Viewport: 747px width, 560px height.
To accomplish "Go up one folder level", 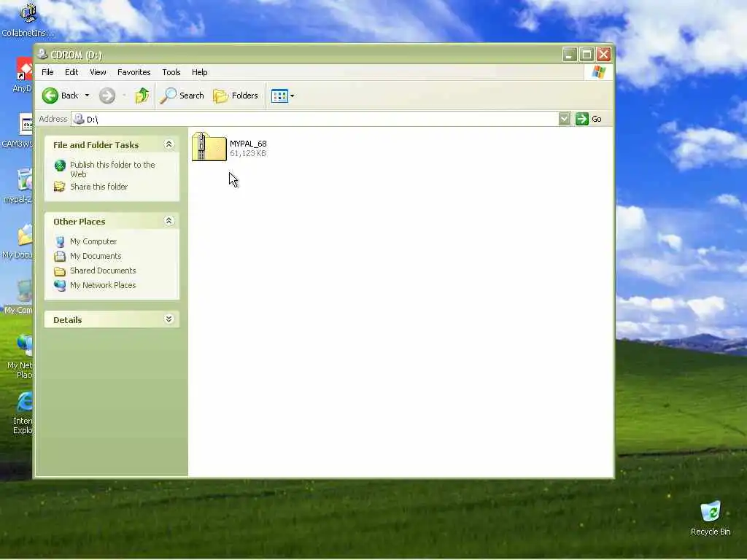I will pyautogui.click(x=142, y=96).
